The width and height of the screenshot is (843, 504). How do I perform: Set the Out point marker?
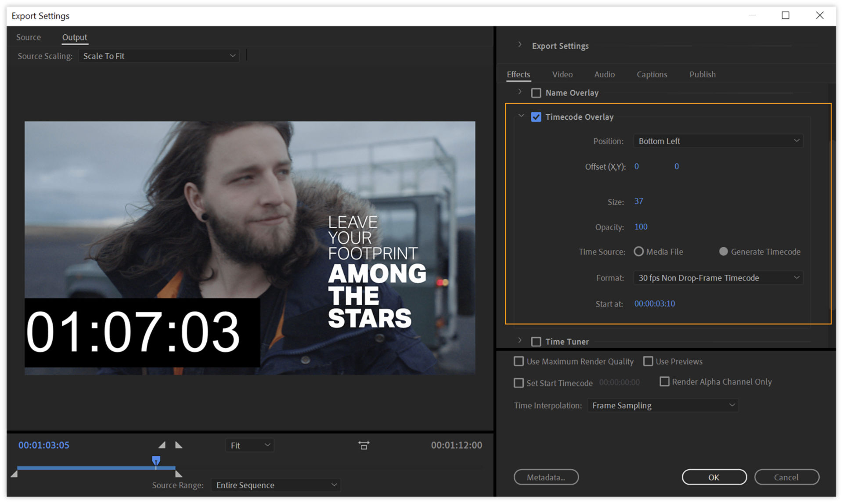pyautogui.click(x=179, y=445)
